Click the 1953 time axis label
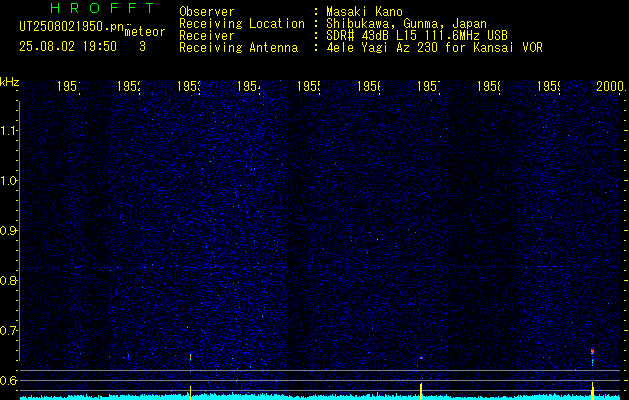The image size is (629, 400). 189,87
